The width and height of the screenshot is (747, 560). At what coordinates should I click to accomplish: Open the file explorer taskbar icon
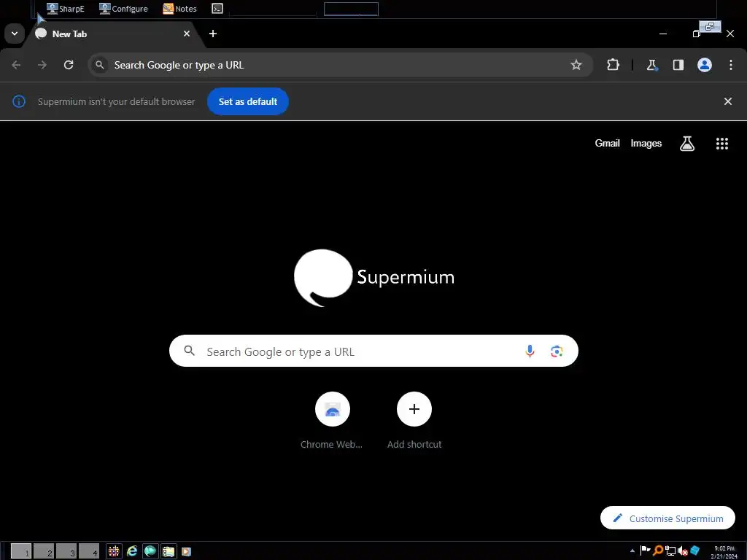click(x=169, y=551)
